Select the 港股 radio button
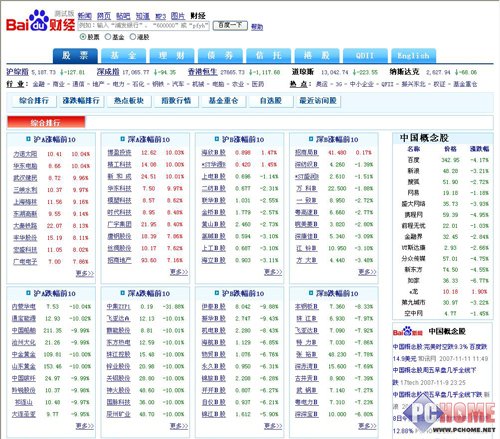The height and width of the screenshot is (439, 500). (133, 37)
